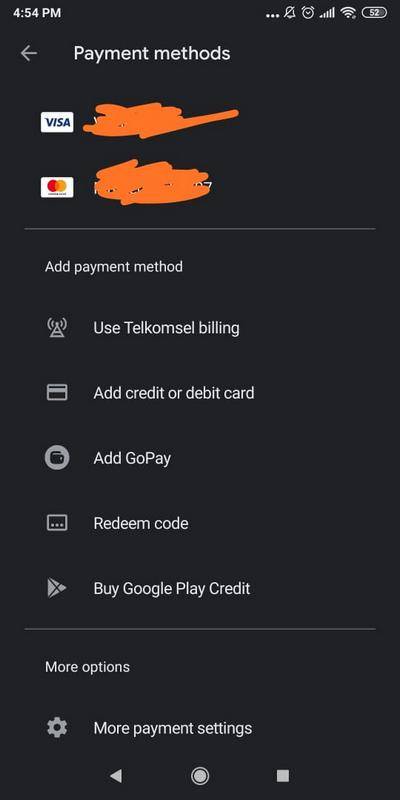The height and width of the screenshot is (800, 400).
Task: Open Add GoPay option
Action: click(x=200, y=458)
